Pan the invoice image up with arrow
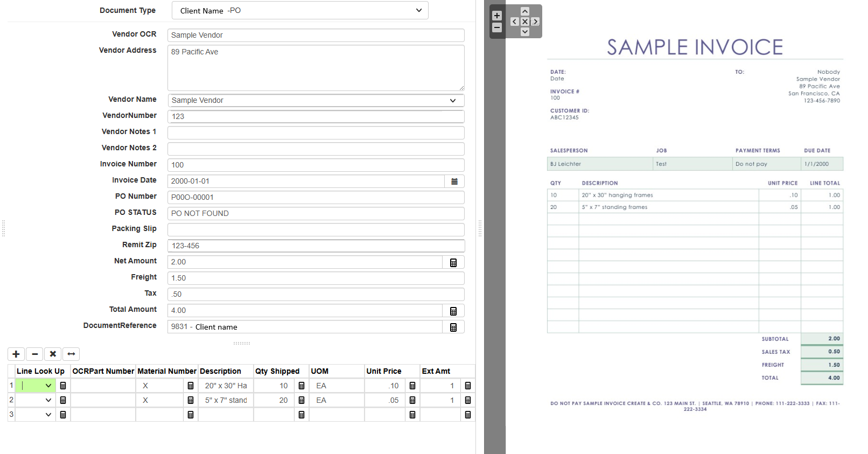This screenshot has height=454, width=868. [525, 11]
